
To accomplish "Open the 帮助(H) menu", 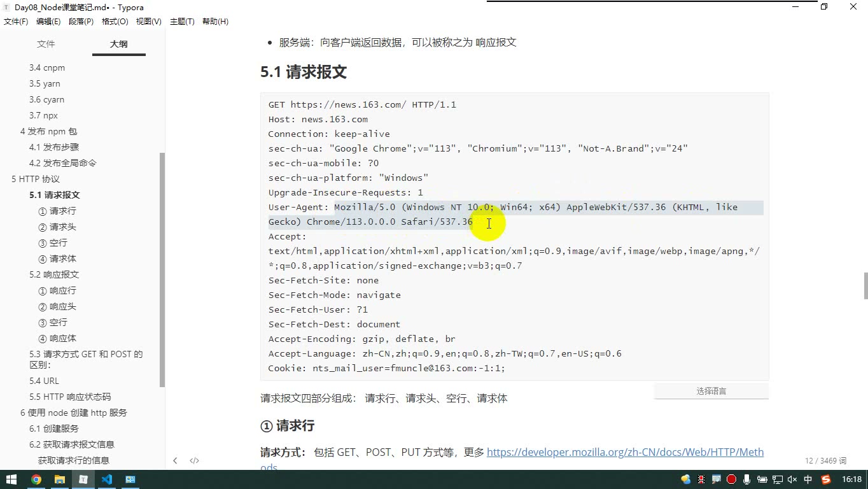I will tap(215, 22).
